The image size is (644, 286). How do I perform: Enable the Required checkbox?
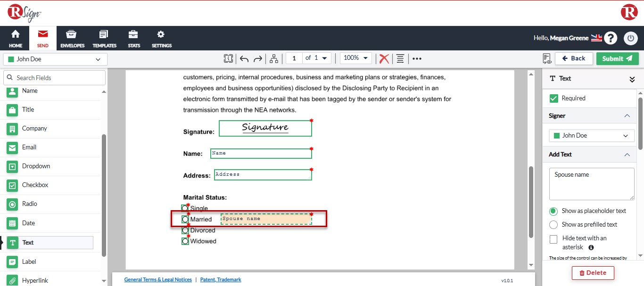point(553,98)
